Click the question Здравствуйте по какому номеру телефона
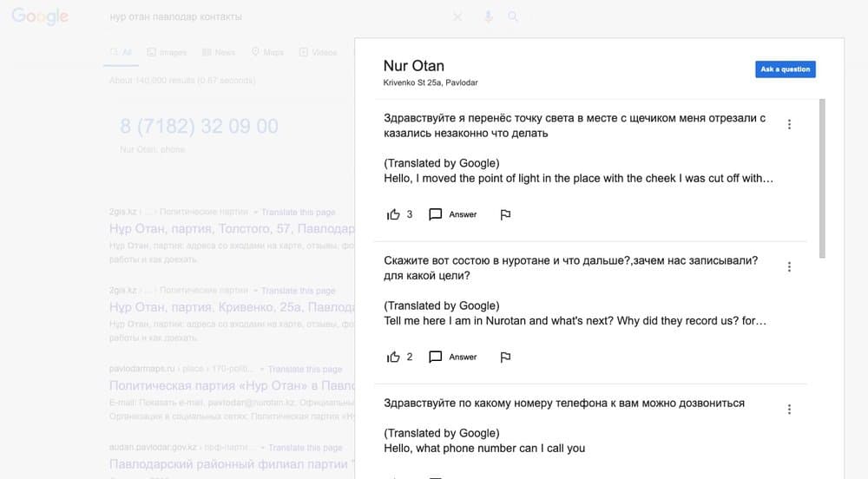The width and height of the screenshot is (868, 479). click(564, 404)
